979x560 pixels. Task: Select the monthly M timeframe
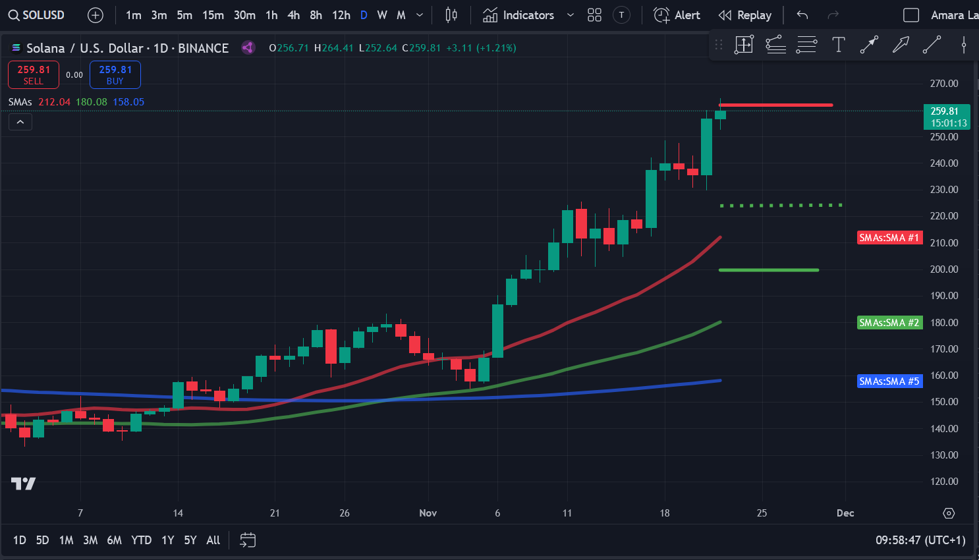click(401, 15)
